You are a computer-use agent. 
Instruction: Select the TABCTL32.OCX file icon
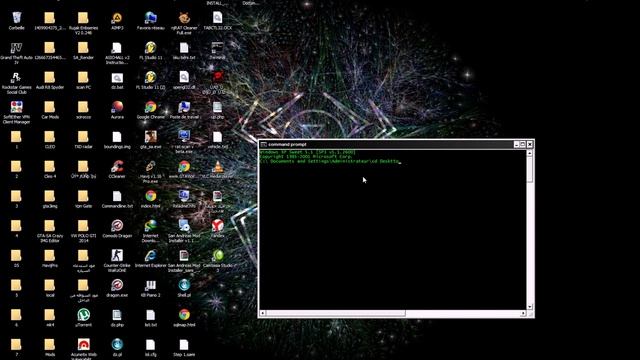[x=218, y=18]
